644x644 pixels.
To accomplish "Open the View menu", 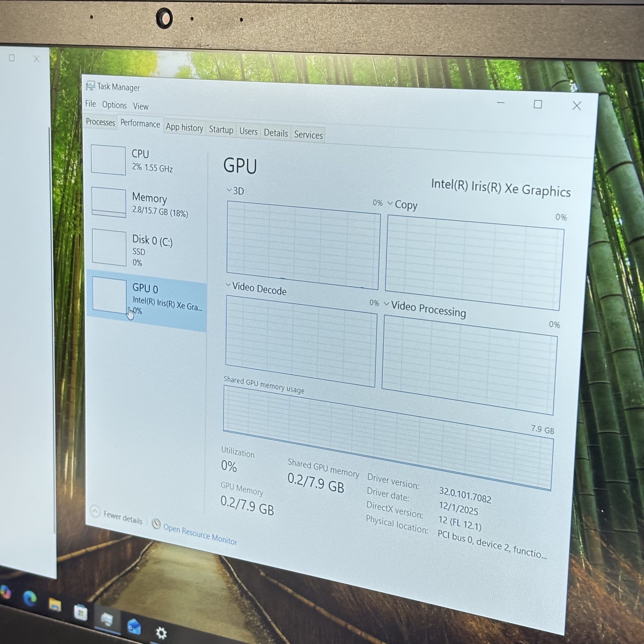I will pyautogui.click(x=141, y=106).
